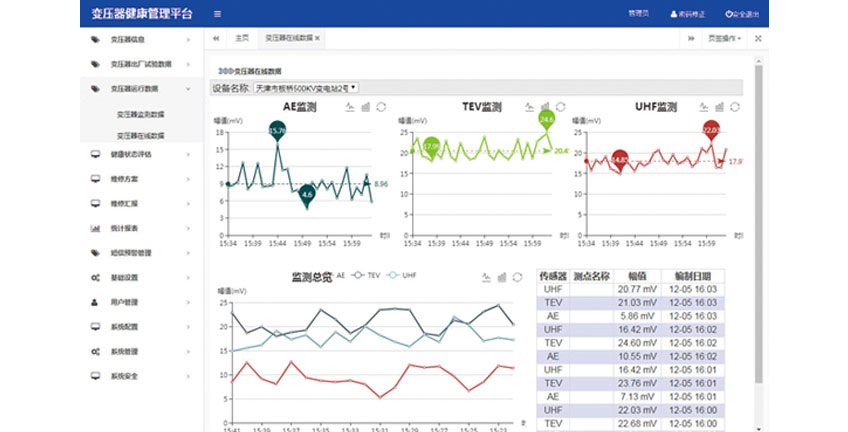Refresh the UHF监测 chart

click(735, 106)
